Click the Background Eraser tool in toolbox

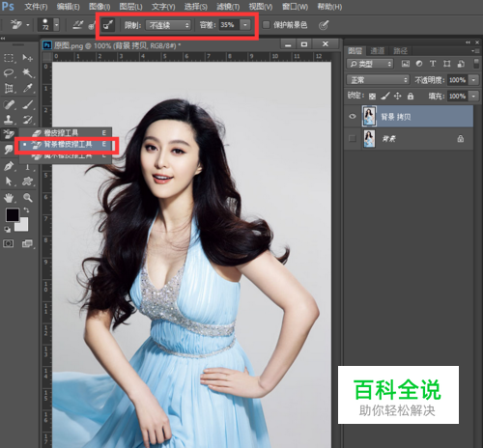9,133
